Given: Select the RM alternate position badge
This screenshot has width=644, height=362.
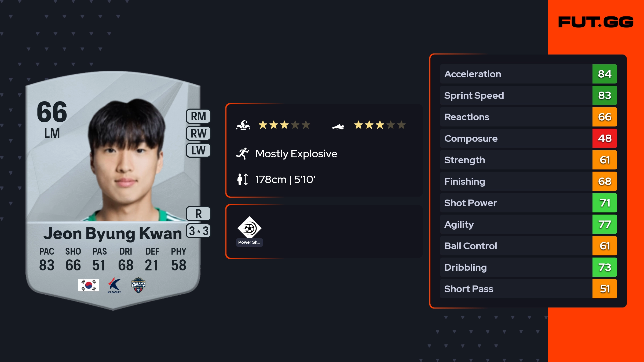Looking at the screenshot, I should pyautogui.click(x=198, y=117).
